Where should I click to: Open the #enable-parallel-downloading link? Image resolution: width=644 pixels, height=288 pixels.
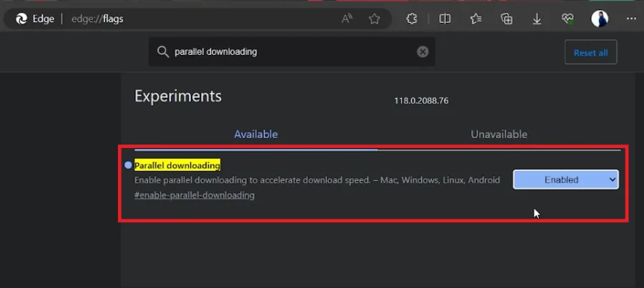(194, 195)
